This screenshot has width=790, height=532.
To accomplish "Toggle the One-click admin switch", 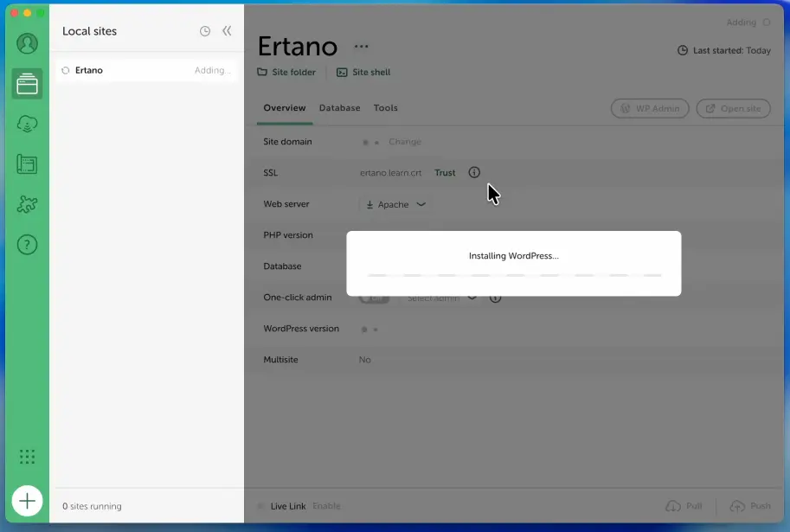I will (374, 298).
